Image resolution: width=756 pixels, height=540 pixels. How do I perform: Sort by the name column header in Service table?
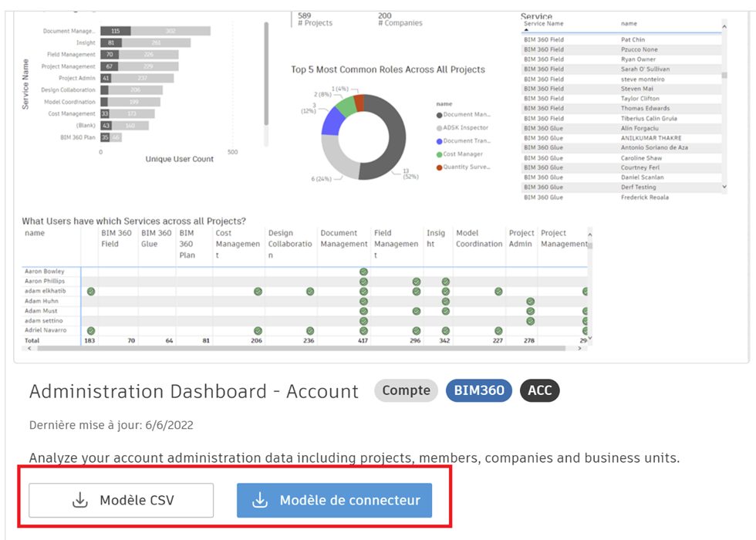click(x=629, y=24)
